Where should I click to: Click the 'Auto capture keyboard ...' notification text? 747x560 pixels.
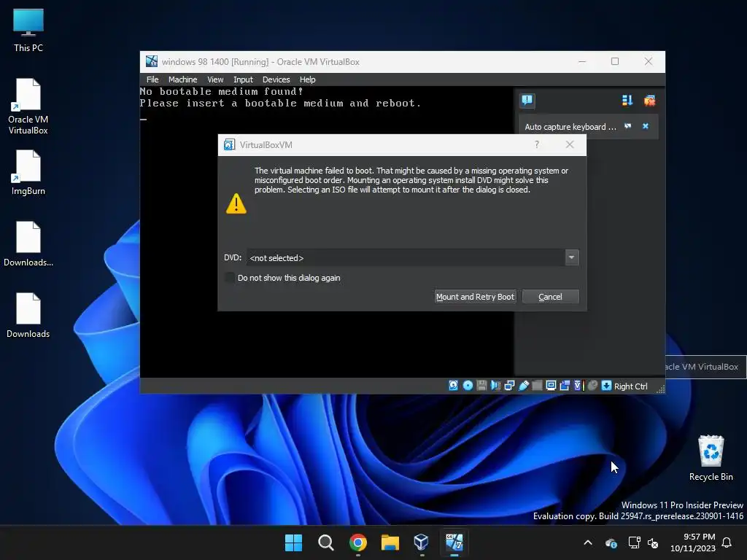[x=570, y=127]
